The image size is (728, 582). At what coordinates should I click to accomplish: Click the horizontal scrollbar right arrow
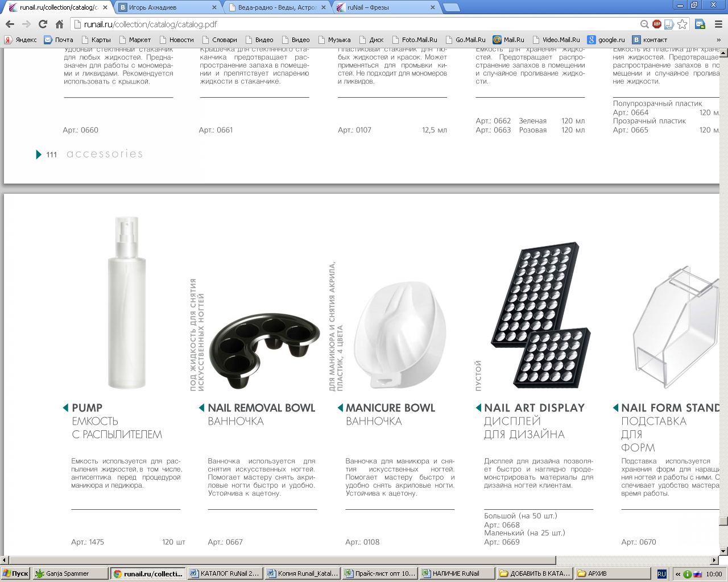[x=714, y=560]
